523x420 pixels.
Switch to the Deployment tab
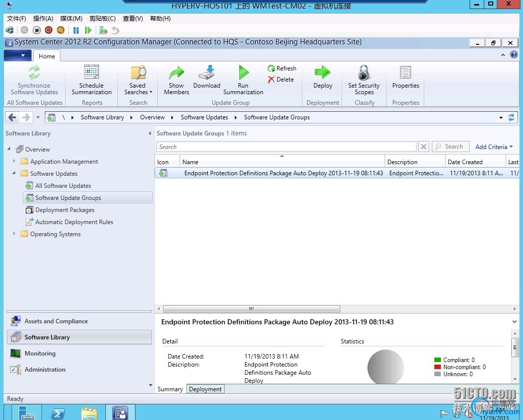pyautogui.click(x=205, y=389)
